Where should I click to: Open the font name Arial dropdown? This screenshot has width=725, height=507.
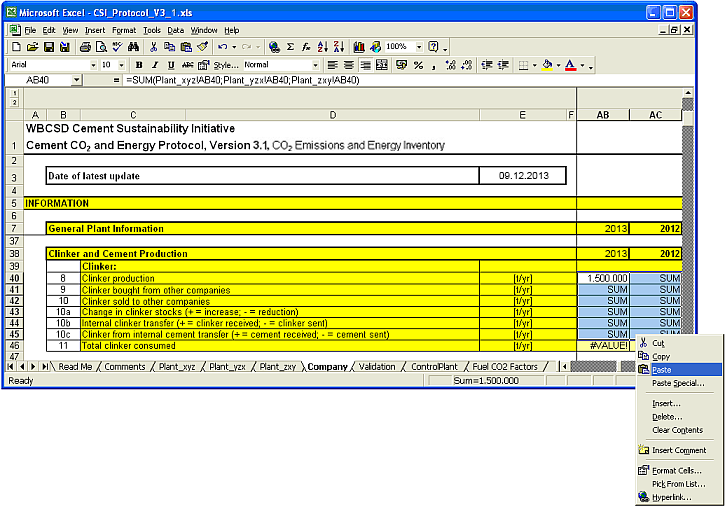(x=93, y=65)
